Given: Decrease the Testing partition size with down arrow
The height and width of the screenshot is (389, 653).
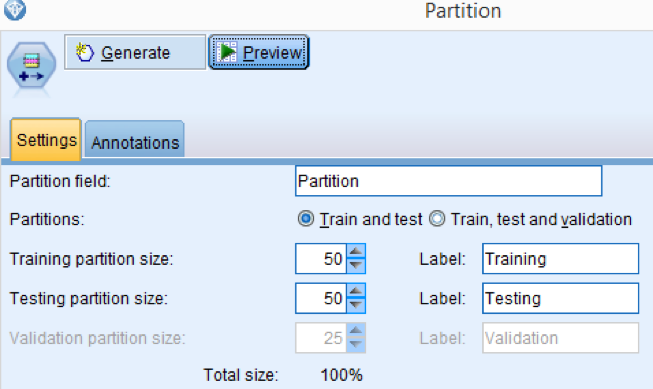Looking at the screenshot, I should click(356, 305).
